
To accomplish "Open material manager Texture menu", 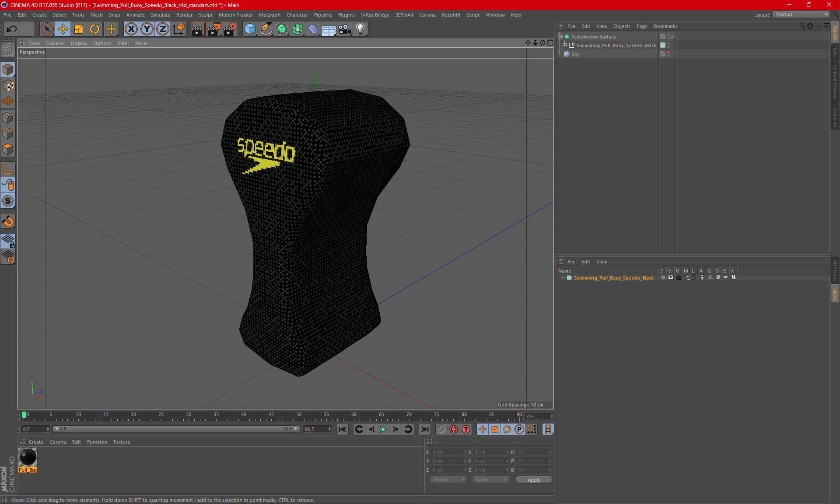I will (121, 442).
